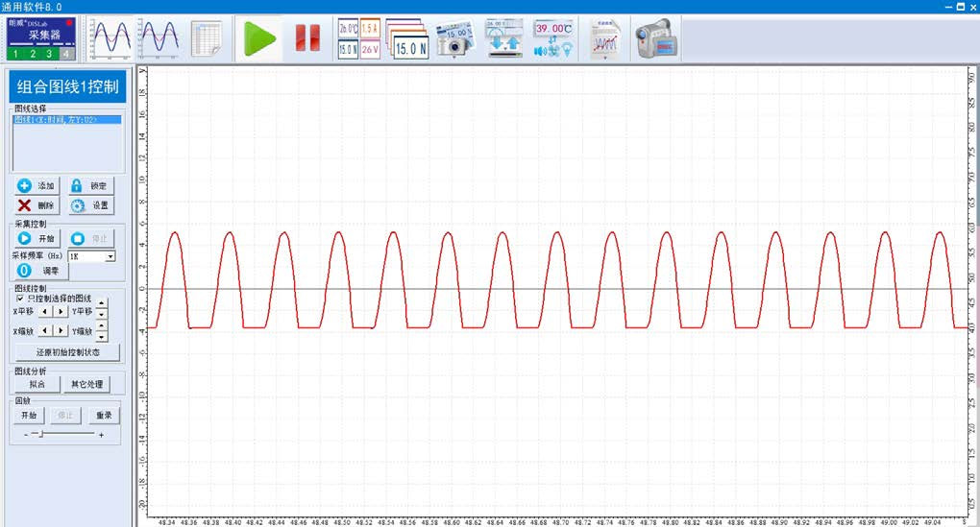Click the 拟合 fitting button
The width and height of the screenshot is (980, 527).
pos(37,384)
